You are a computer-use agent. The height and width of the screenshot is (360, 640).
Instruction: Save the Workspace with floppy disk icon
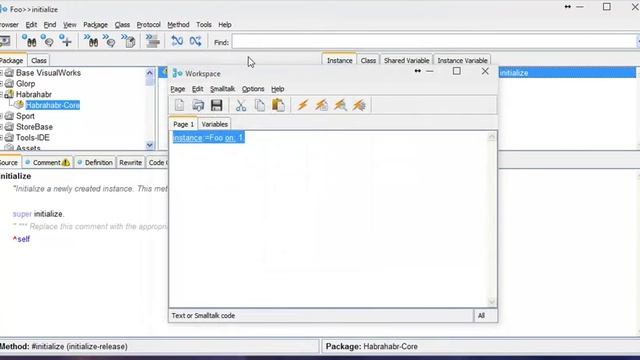(x=216, y=105)
